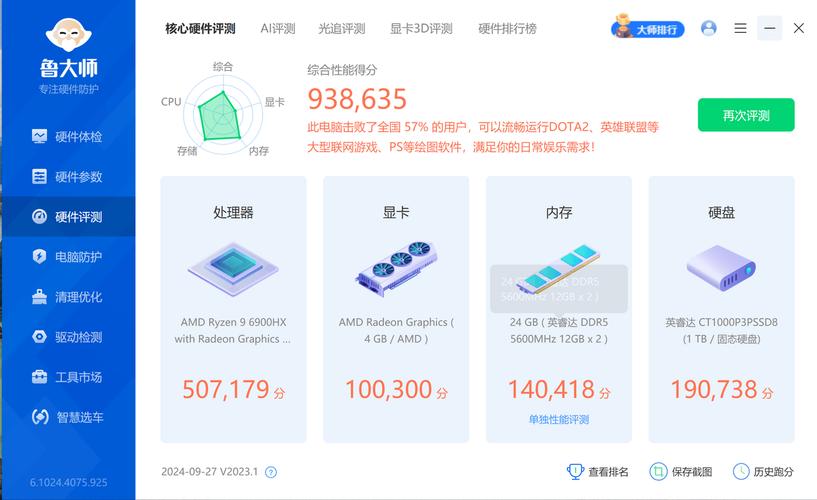Click the 处理器 card heading
The width and height of the screenshot is (817, 500).
coord(233,212)
